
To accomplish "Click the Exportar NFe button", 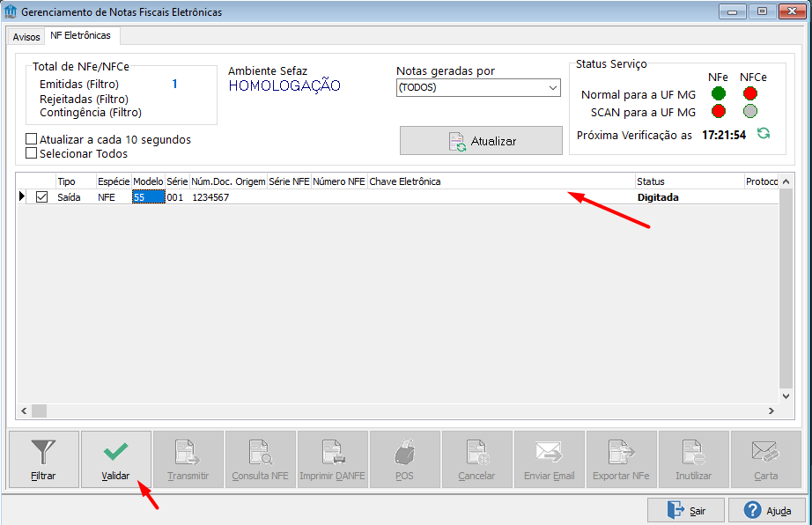I will (x=622, y=459).
